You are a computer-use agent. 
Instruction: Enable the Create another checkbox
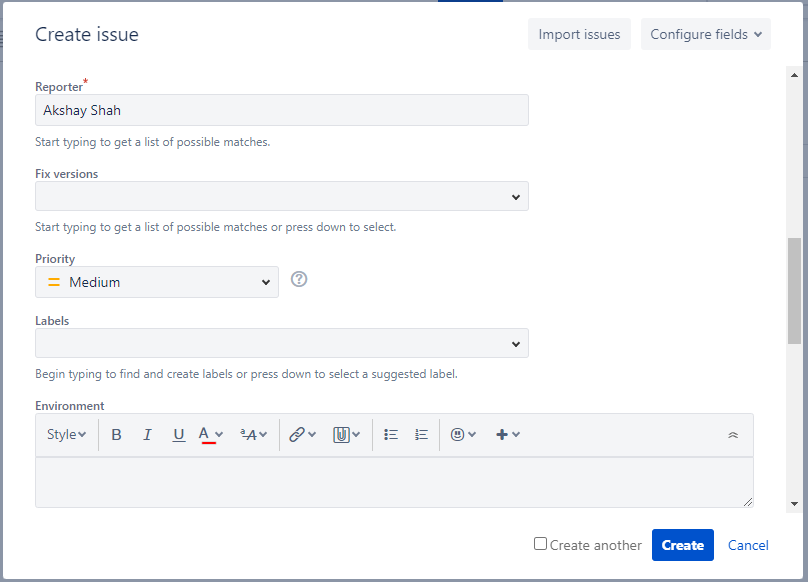[x=540, y=544]
